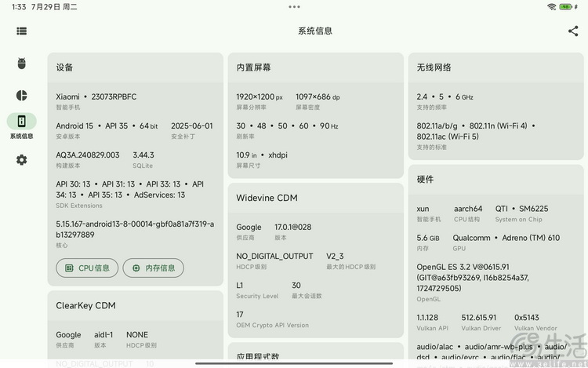Tap Vulkan Driver value 512.615.91

coord(479,317)
